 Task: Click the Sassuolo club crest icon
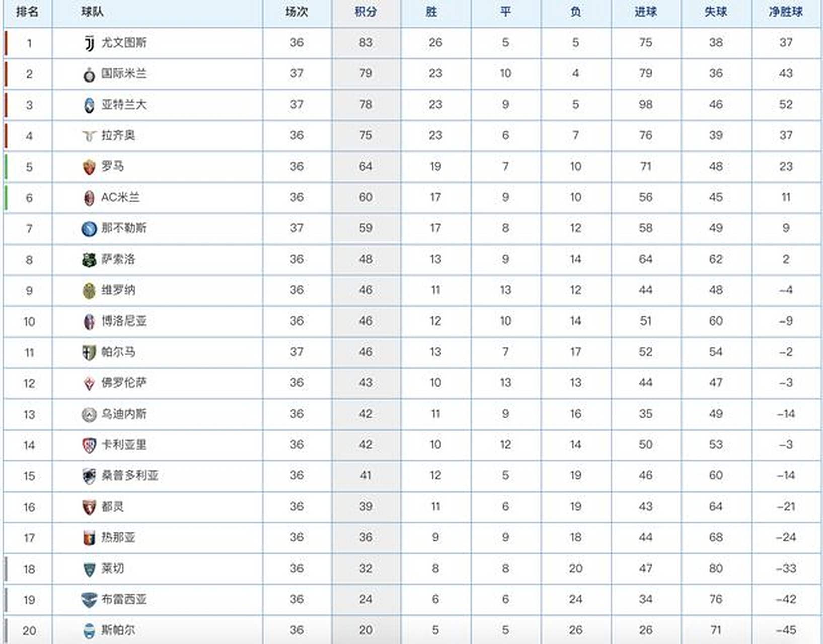[x=89, y=260]
